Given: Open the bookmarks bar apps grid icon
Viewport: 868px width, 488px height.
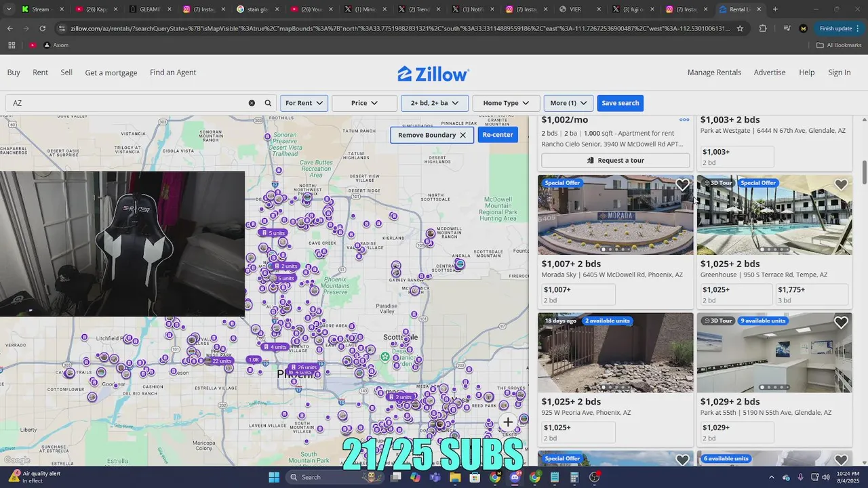Looking at the screenshot, I should click(x=12, y=45).
